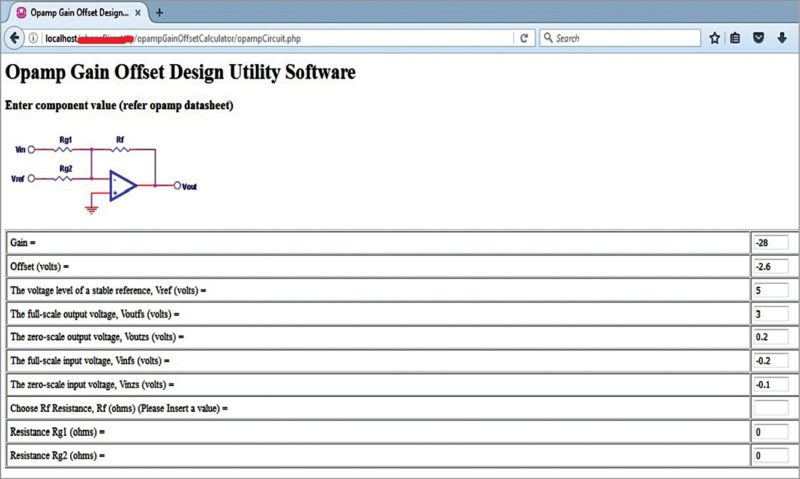Viewport: 800px width, 479px height.
Task: Bookmark this page with the star icon
Action: tap(715, 38)
